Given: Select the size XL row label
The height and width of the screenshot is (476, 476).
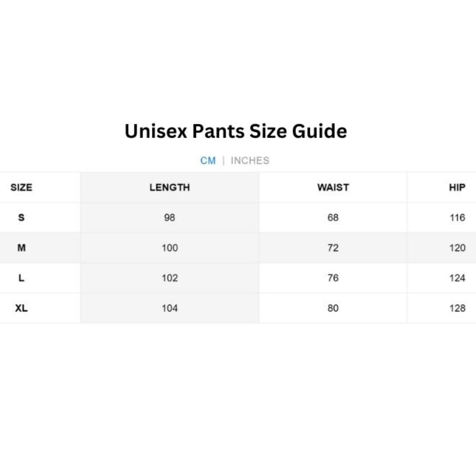Looking at the screenshot, I should [21, 308].
